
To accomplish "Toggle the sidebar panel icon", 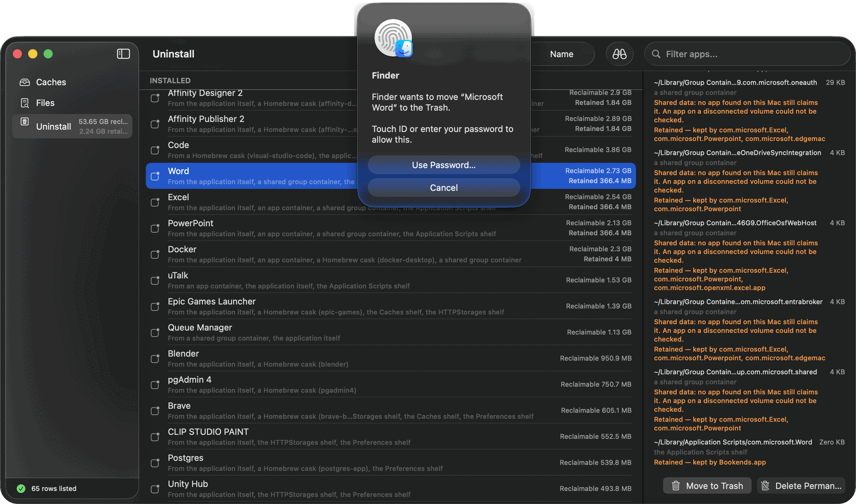I will pyautogui.click(x=123, y=54).
